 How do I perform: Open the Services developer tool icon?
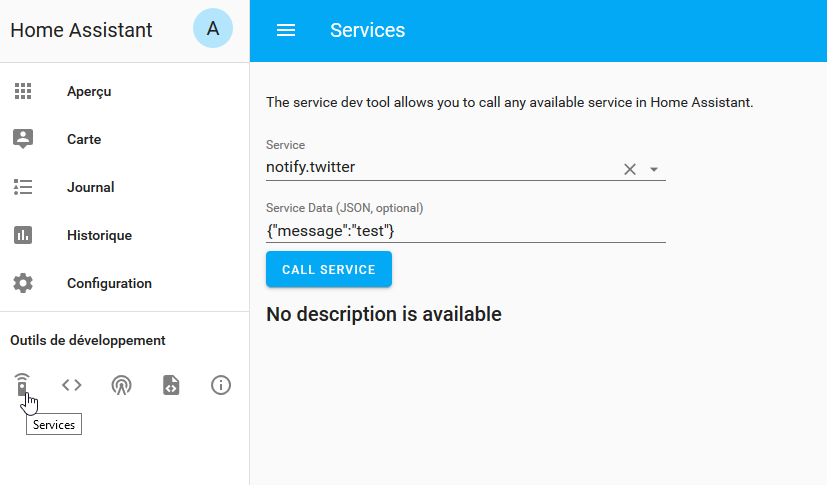[23, 385]
